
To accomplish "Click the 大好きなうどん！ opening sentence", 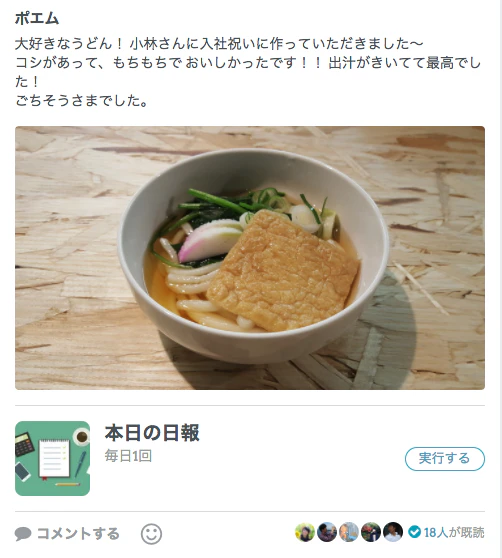I will pos(69,44).
